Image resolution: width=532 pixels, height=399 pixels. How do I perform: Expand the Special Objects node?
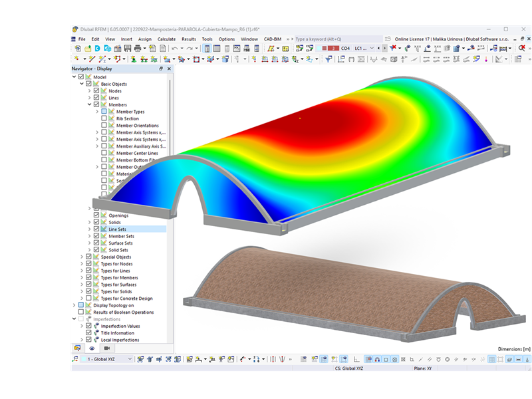click(x=82, y=257)
